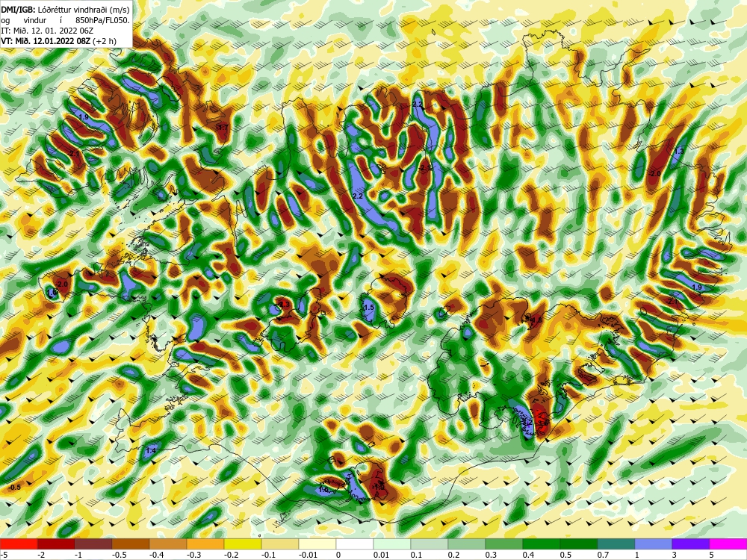Image resolution: width=747 pixels, height=560 pixels.
Task: Click the legend scale label '0.4'
Action: [x=529, y=555]
